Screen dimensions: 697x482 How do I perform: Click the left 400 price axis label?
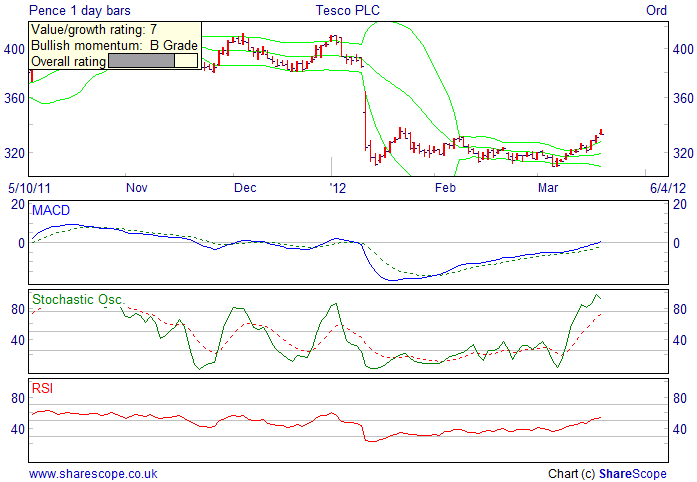pyautogui.click(x=14, y=49)
